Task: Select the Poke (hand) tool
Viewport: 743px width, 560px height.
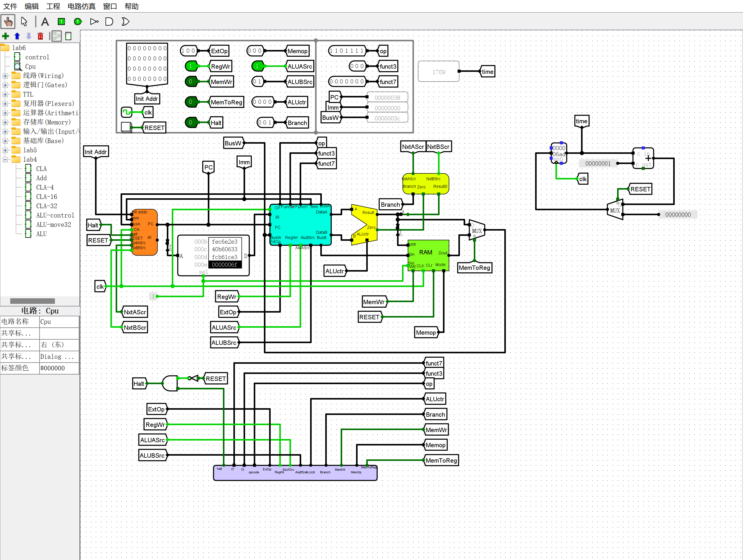Action: [8, 22]
